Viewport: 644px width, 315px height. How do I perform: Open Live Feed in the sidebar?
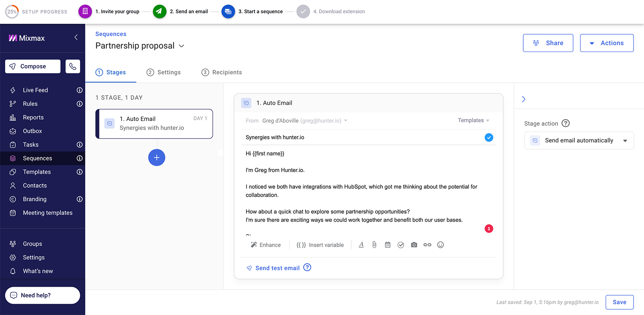pyautogui.click(x=35, y=90)
